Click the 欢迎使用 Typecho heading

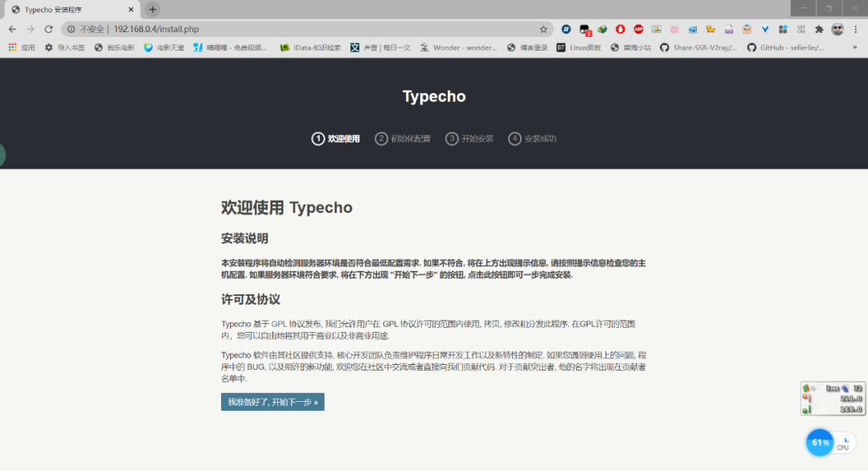pos(287,207)
